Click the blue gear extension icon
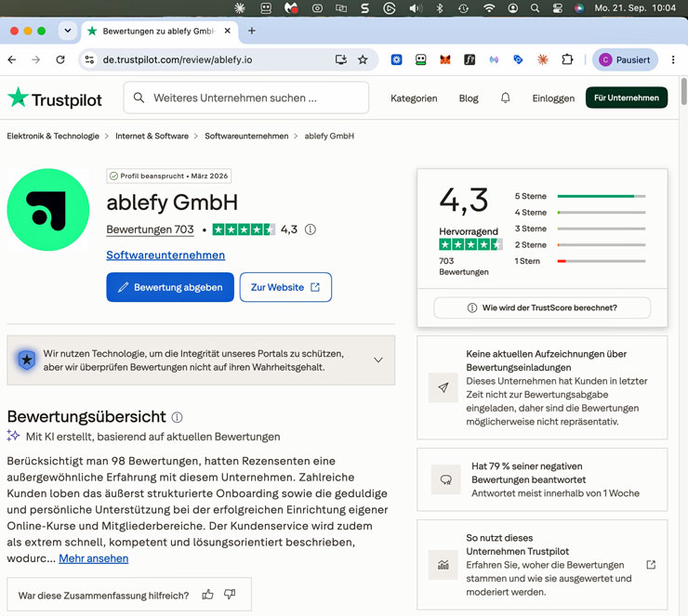The width and height of the screenshot is (688, 616). [397, 59]
